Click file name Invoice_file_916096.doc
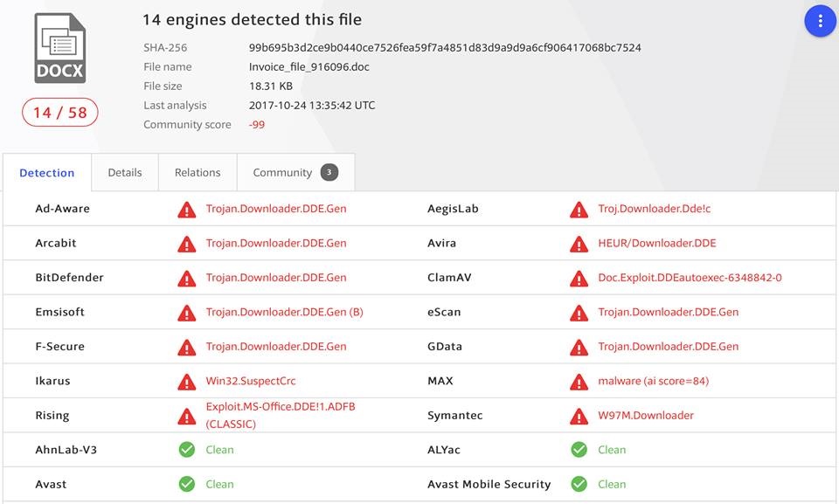The image size is (839, 504). 309,67
